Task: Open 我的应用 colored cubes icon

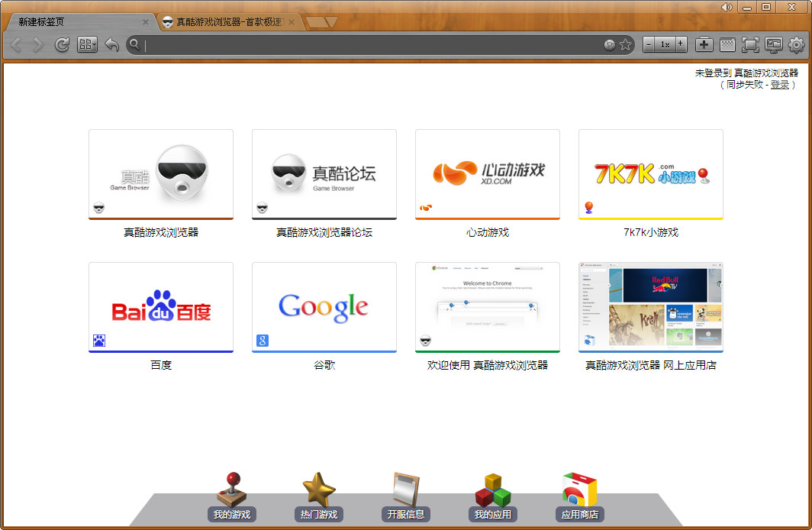Action: 493,490
